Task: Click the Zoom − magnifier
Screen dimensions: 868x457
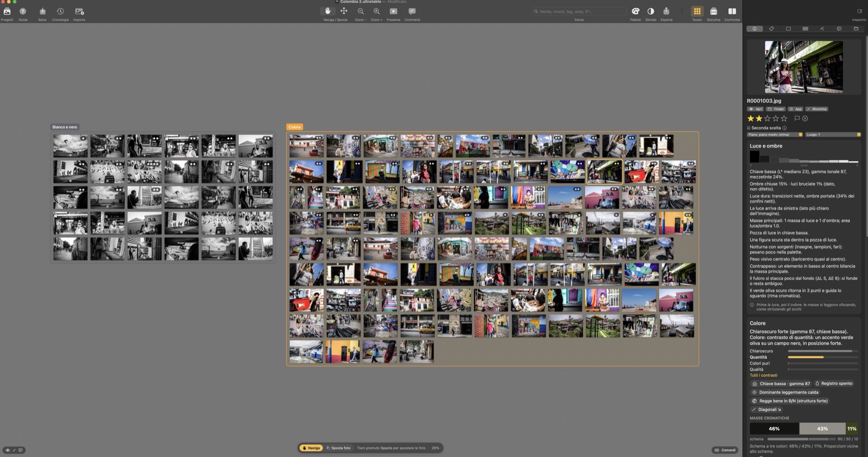Action: pos(360,11)
